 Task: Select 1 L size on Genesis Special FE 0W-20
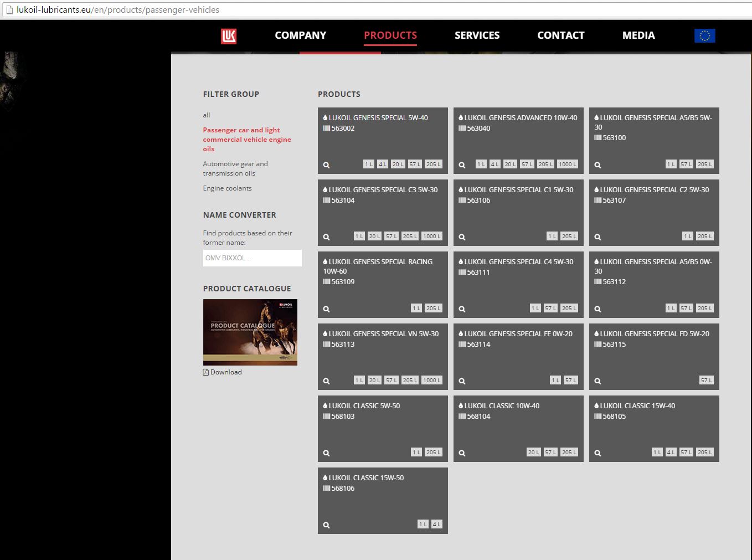tap(555, 381)
